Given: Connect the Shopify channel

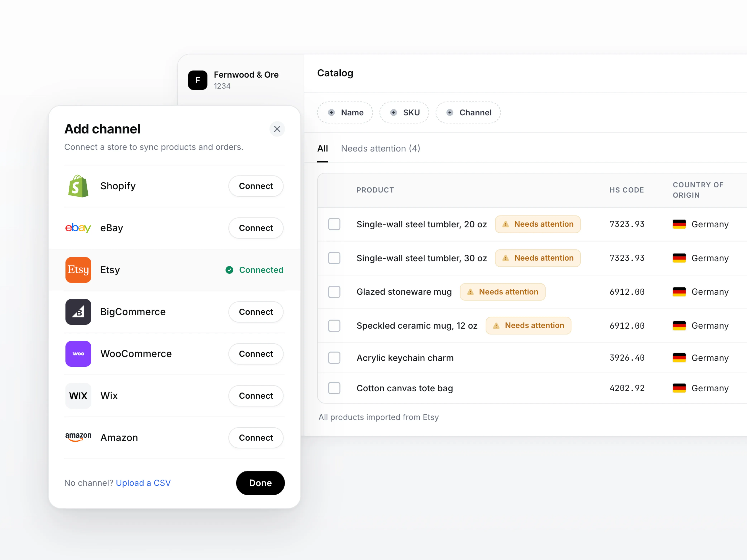Looking at the screenshot, I should (x=256, y=186).
